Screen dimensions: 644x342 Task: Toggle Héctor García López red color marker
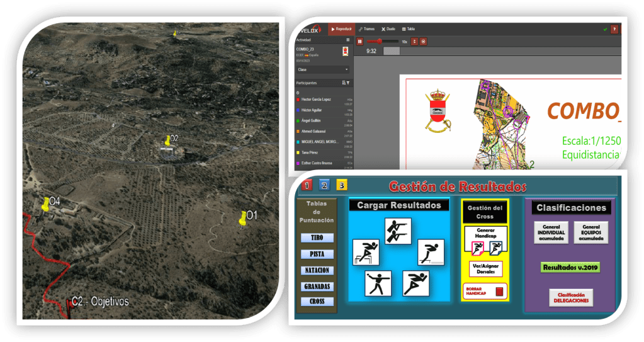click(x=298, y=100)
